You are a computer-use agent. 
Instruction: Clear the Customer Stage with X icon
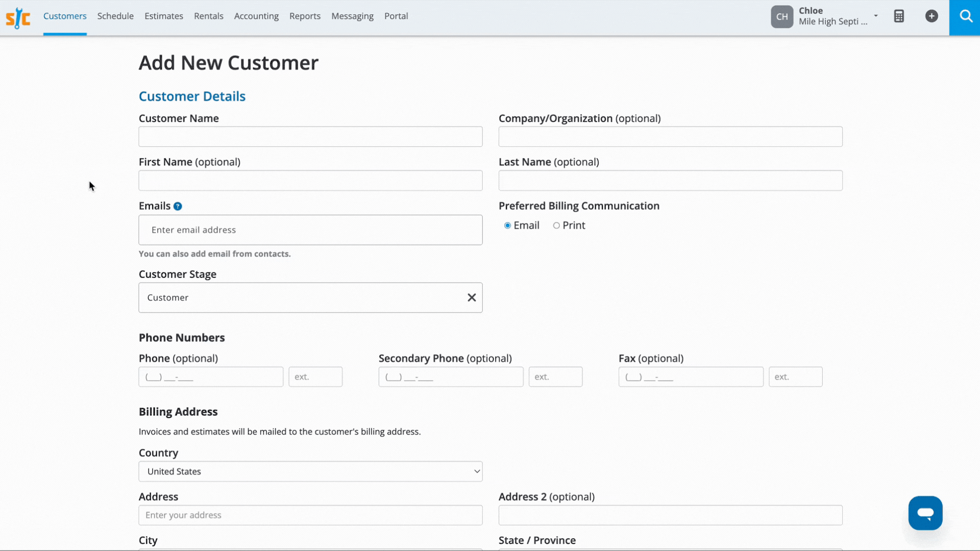point(472,297)
